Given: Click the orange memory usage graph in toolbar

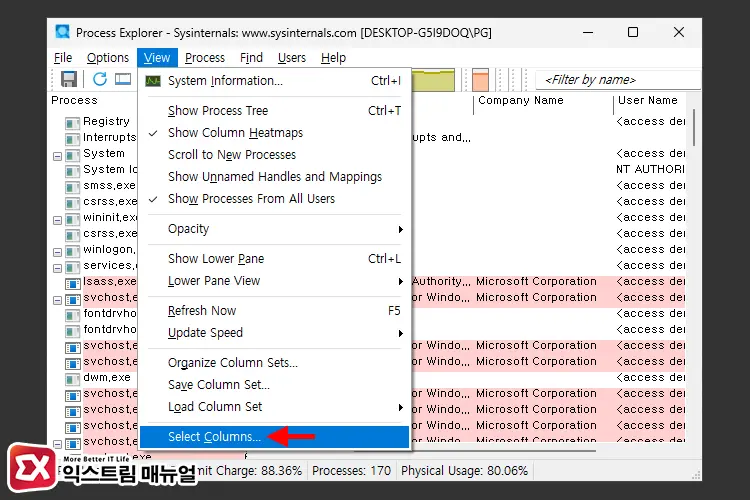Looking at the screenshot, I should [x=480, y=79].
